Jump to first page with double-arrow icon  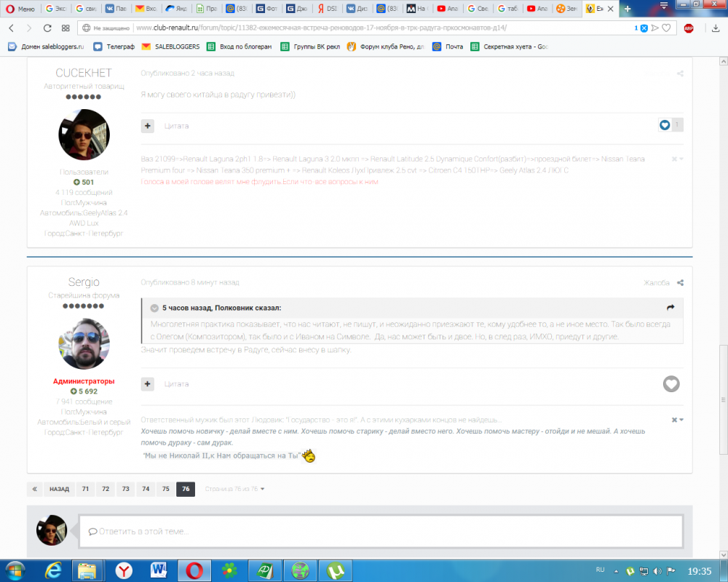[35, 489]
